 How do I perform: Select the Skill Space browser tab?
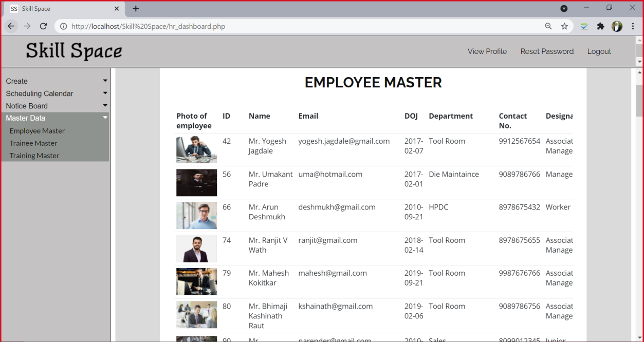point(62,8)
